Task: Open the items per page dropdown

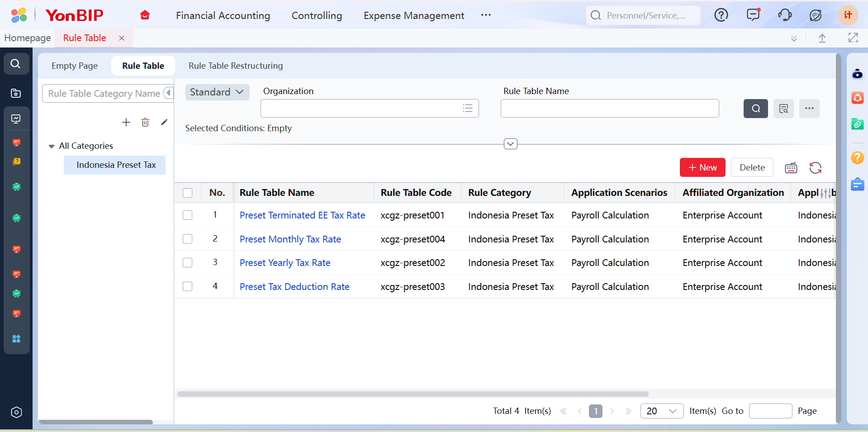Action: pos(661,411)
